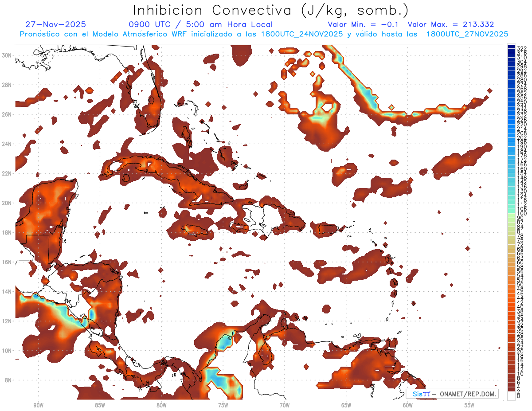This screenshot has height=411, width=532.
Task: Select the date text "27-Nov-2025"
Action: [x=56, y=25]
